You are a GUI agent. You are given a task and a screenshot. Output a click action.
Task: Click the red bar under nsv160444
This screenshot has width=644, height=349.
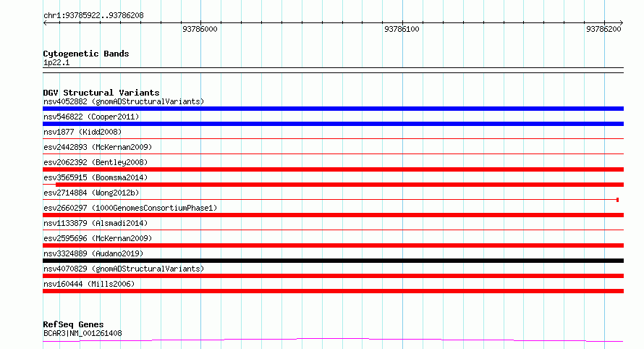tap(333, 291)
